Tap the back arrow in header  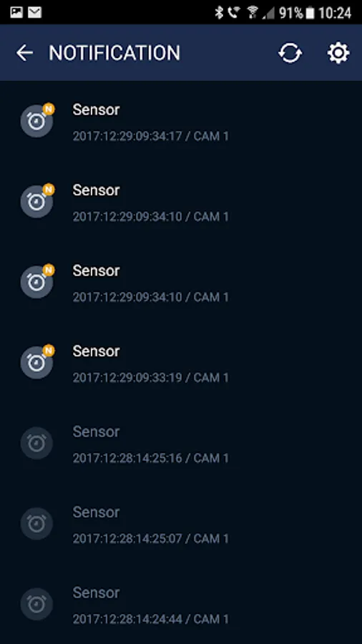tap(24, 53)
